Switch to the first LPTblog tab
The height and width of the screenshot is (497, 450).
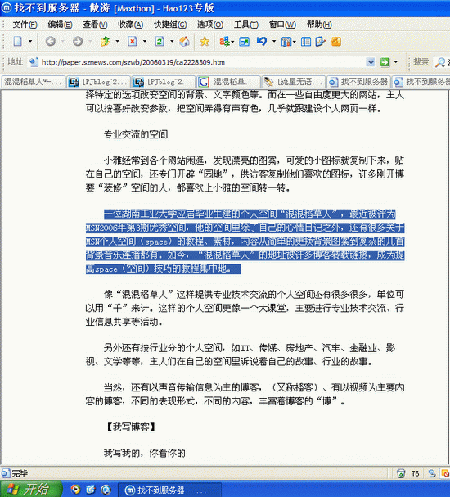pyautogui.click(x=98, y=82)
